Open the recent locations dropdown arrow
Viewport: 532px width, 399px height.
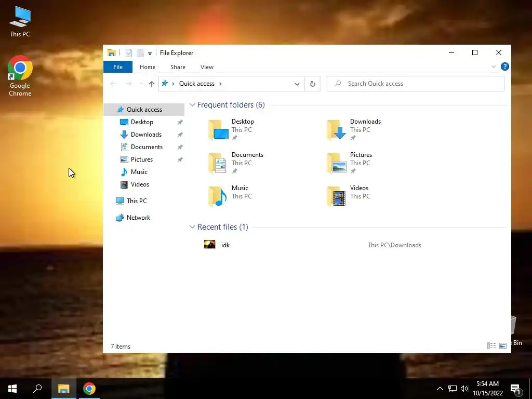click(x=141, y=84)
